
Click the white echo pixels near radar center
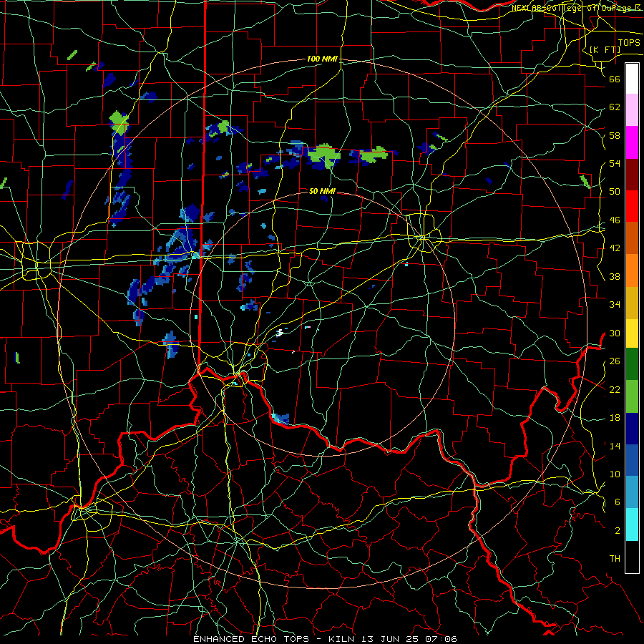point(280,332)
